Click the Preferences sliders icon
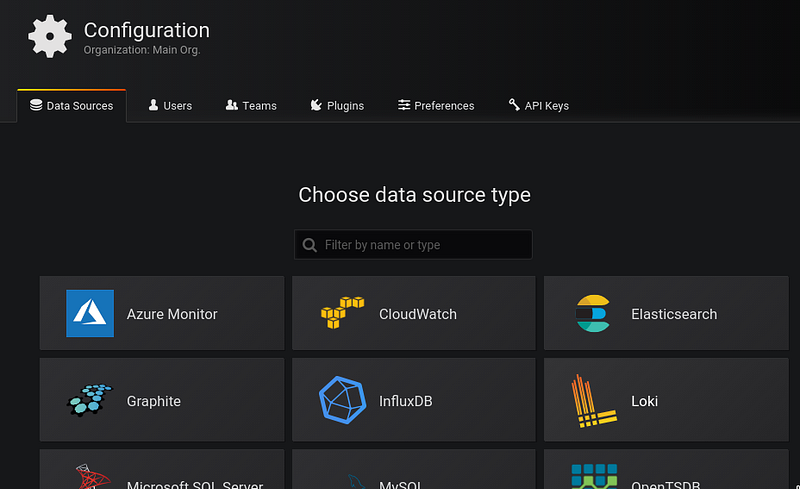The height and width of the screenshot is (489, 800). pos(404,105)
